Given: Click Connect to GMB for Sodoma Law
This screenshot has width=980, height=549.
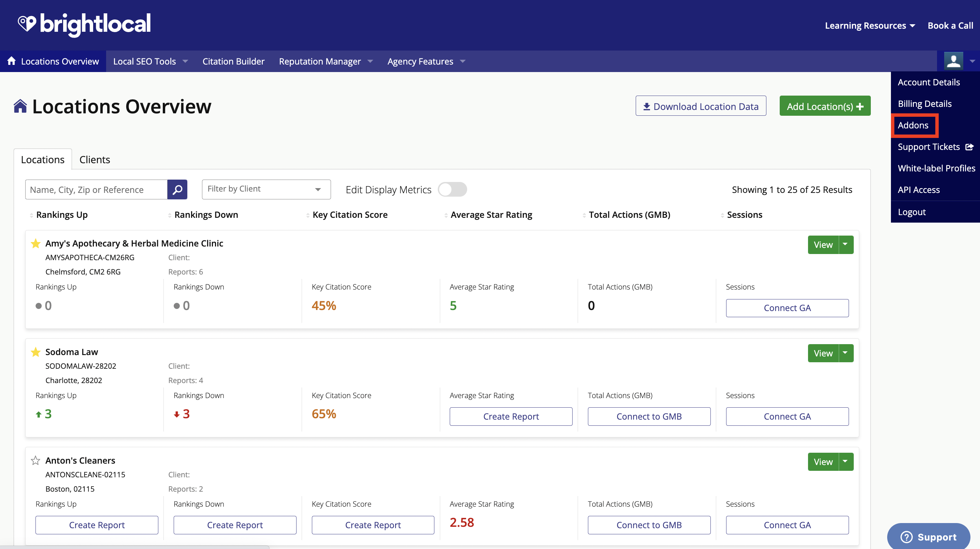Looking at the screenshot, I should pyautogui.click(x=649, y=417).
